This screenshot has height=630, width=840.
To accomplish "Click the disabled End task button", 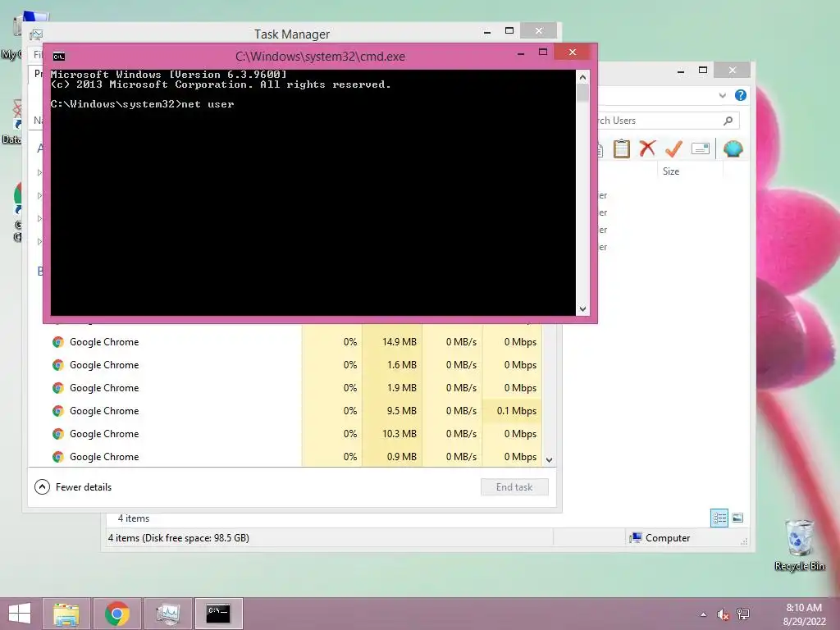I will pyautogui.click(x=514, y=487).
